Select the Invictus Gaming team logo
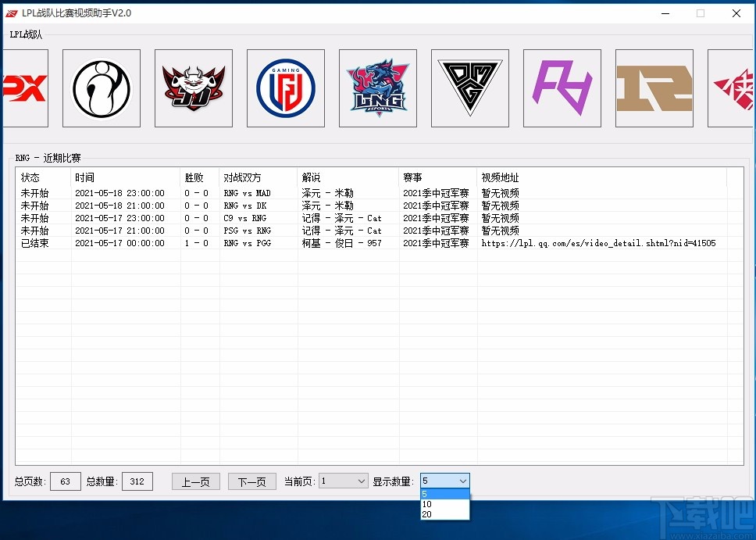The width and height of the screenshot is (756, 540). click(x=102, y=88)
